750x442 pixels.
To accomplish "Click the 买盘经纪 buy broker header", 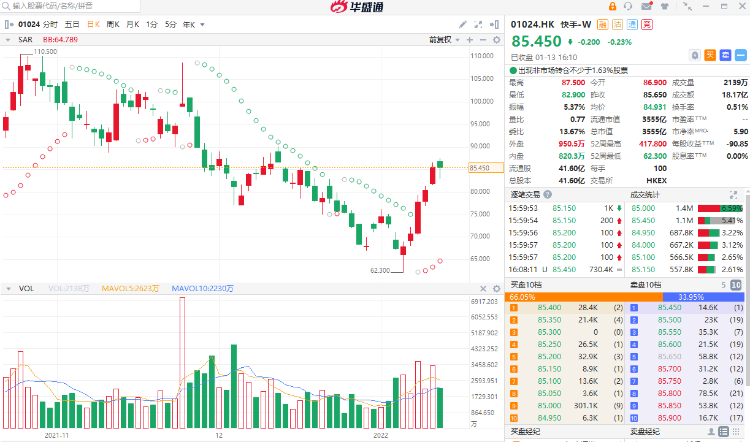I will [525, 431].
